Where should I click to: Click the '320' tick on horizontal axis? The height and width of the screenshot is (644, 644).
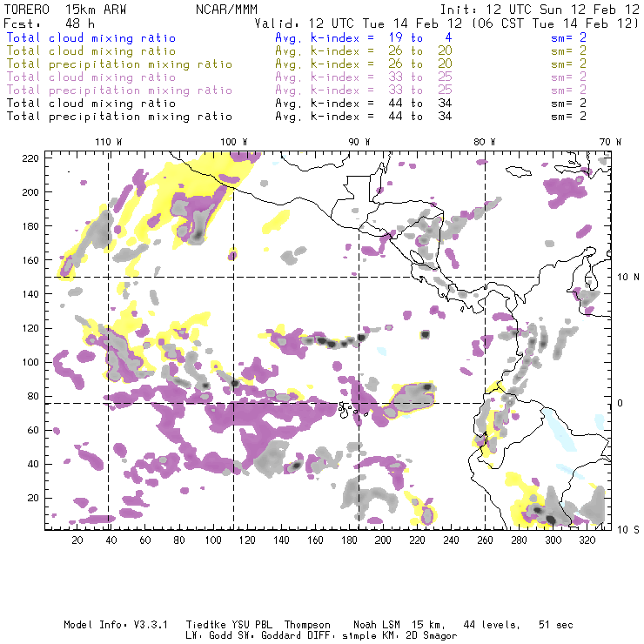(587, 540)
